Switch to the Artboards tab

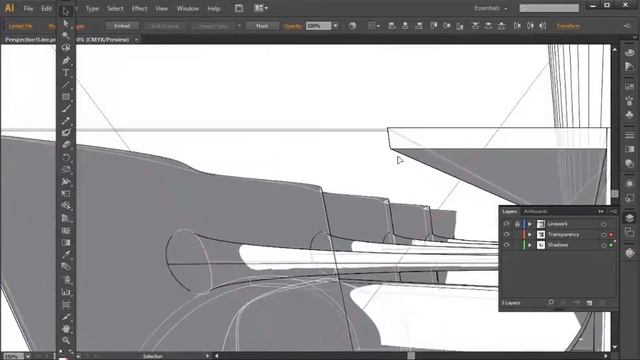coord(536,211)
